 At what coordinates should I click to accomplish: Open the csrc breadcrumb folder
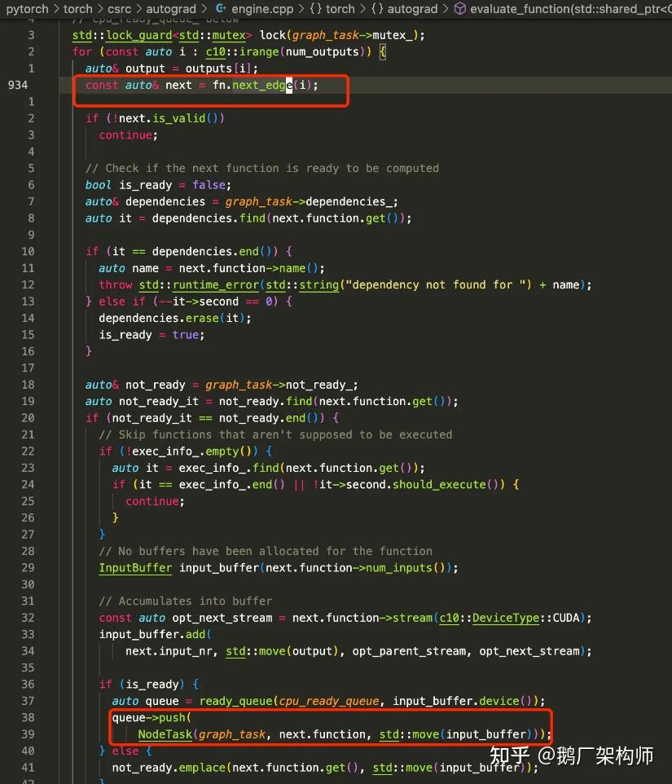click(x=119, y=8)
